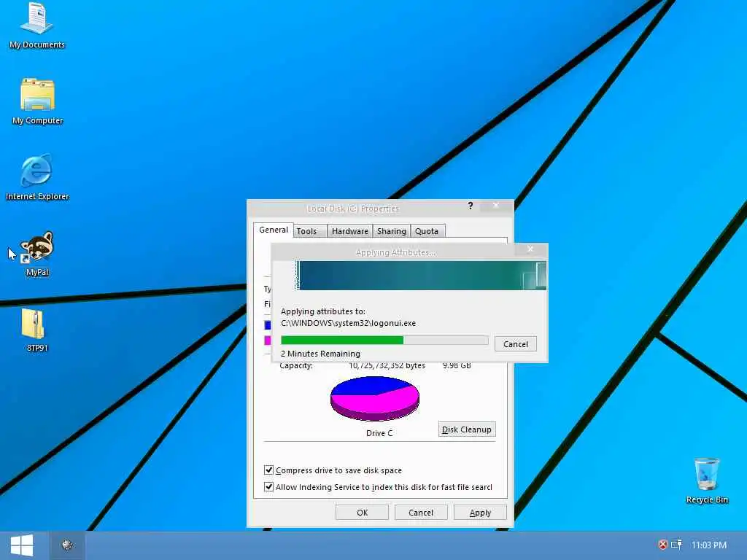The width and height of the screenshot is (747, 560).
Task: Click the green attributes progress bar
Action: 384,340
